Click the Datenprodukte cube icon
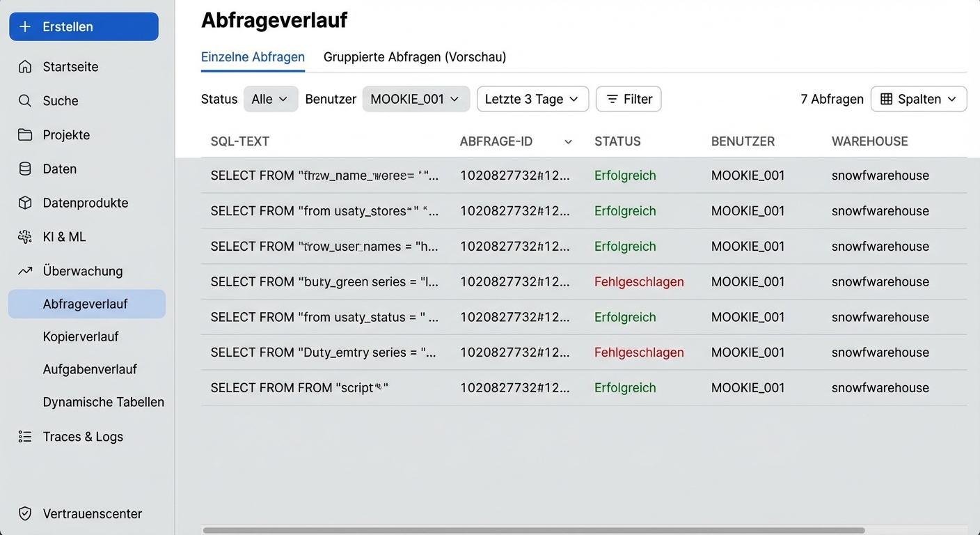980x535 pixels. [25, 203]
